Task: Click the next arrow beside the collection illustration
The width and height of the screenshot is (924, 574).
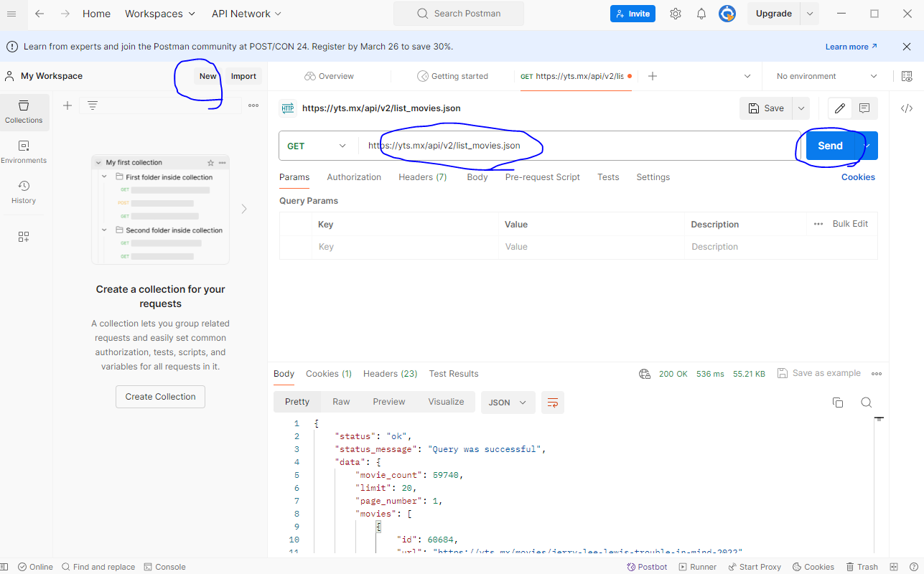Action: coord(244,209)
